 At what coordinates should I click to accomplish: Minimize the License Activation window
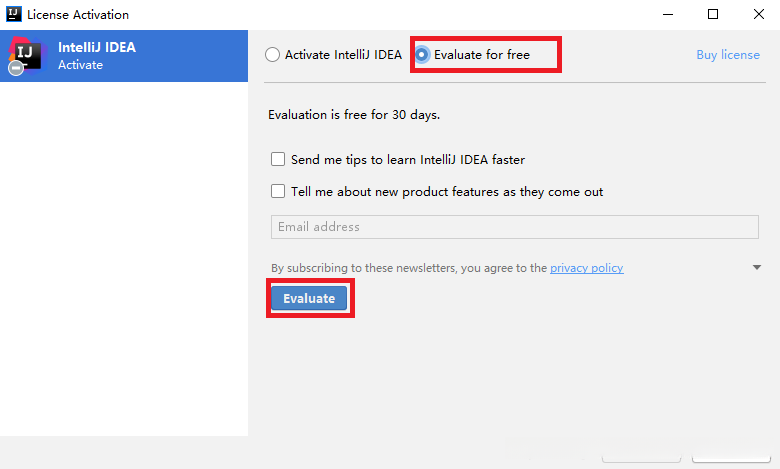(666, 15)
